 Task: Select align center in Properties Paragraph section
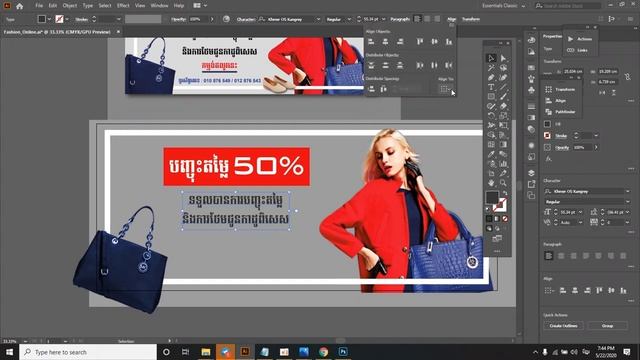[x=561, y=256]
